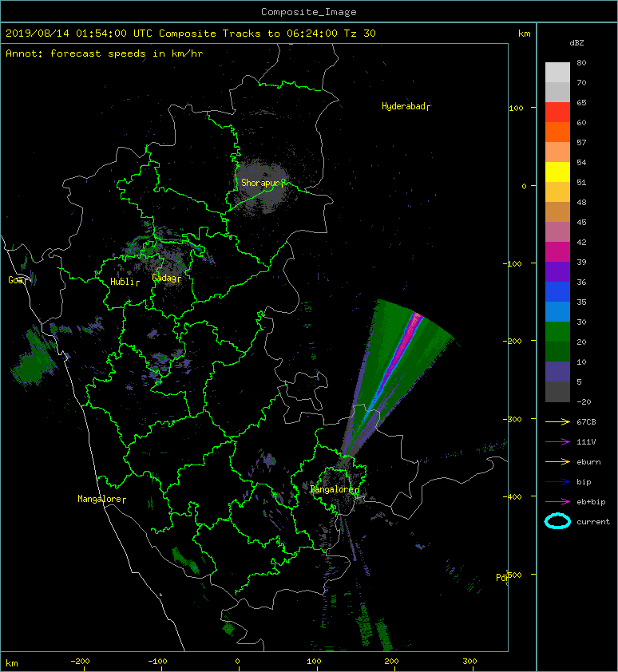Image resolution: width=618 pixels, height=672 pixels.
Task: Click the 30–20 dBZ green legend swatch
Action: point(557,332)
